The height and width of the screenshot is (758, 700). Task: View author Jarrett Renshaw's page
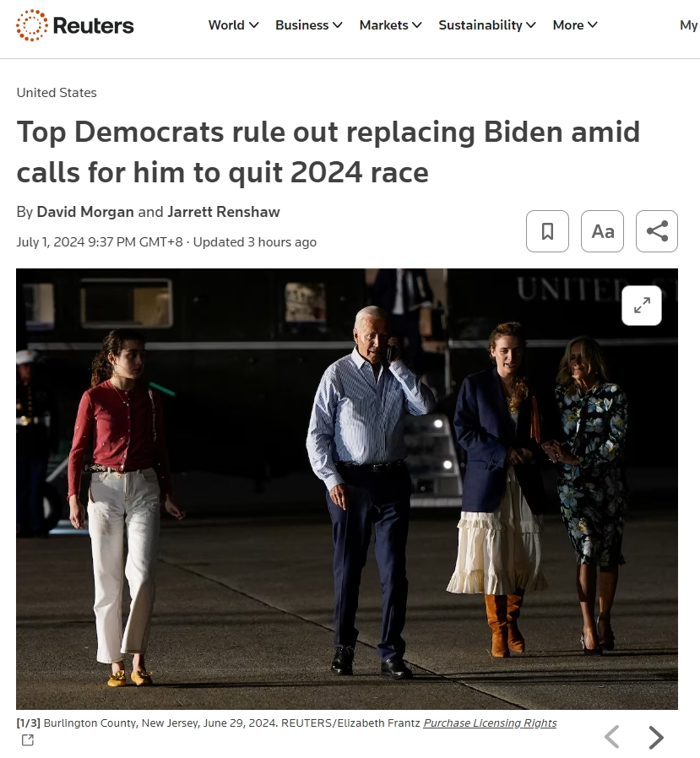tap(224, 212)
